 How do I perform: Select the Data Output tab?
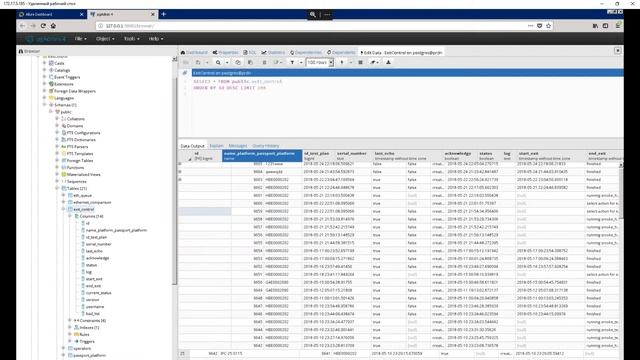[192, 146]
